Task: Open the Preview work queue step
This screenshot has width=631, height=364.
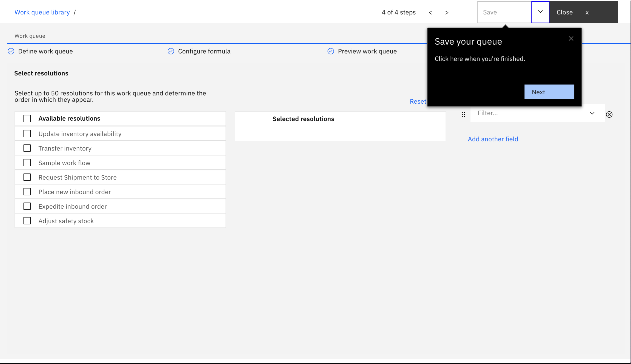Action: tap(367, 51)
